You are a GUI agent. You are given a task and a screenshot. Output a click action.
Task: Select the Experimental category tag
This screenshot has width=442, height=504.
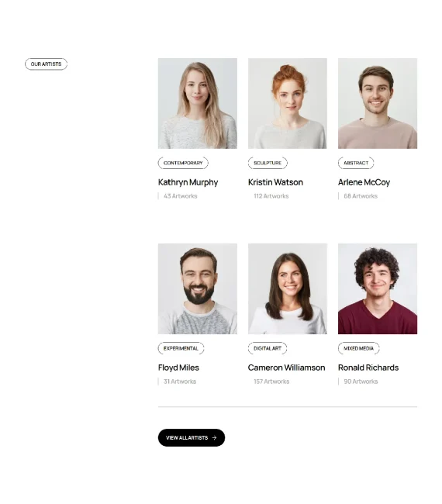point(181,348)
